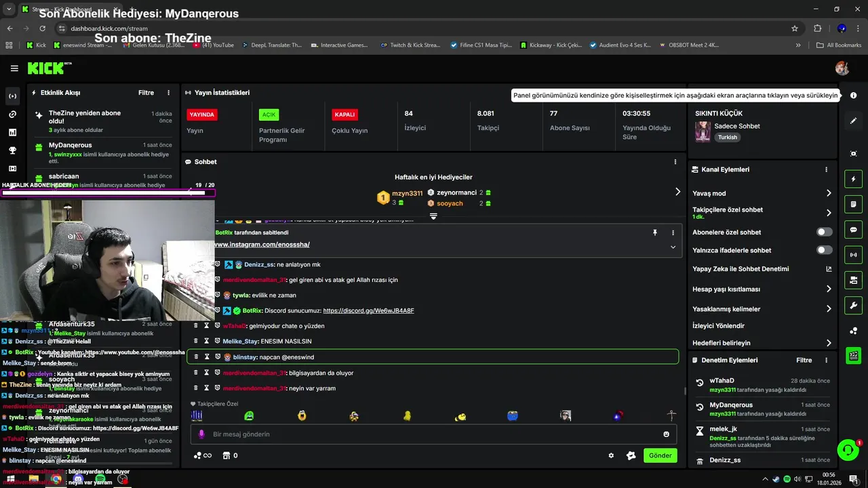
Task: Open the hamburger menu beside the Kick logo
Action: click(14, 68)
